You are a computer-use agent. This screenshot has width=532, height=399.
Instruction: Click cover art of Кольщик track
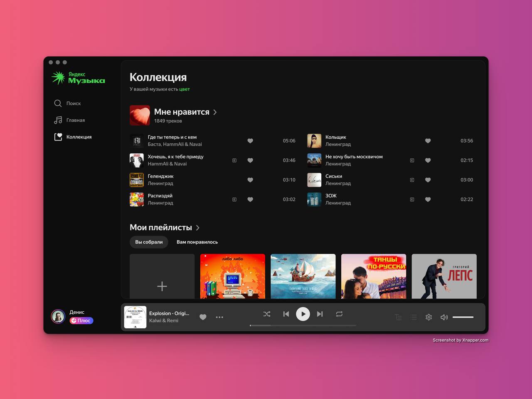(314, 141)
